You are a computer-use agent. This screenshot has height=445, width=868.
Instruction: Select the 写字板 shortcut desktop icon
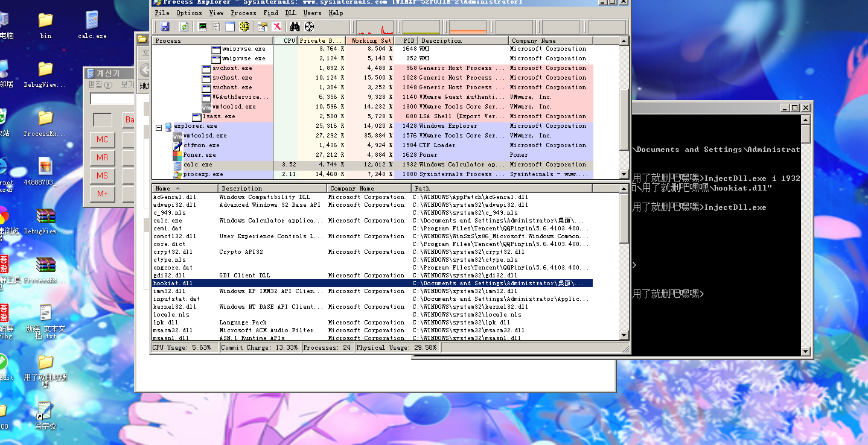tap(46, 416)
